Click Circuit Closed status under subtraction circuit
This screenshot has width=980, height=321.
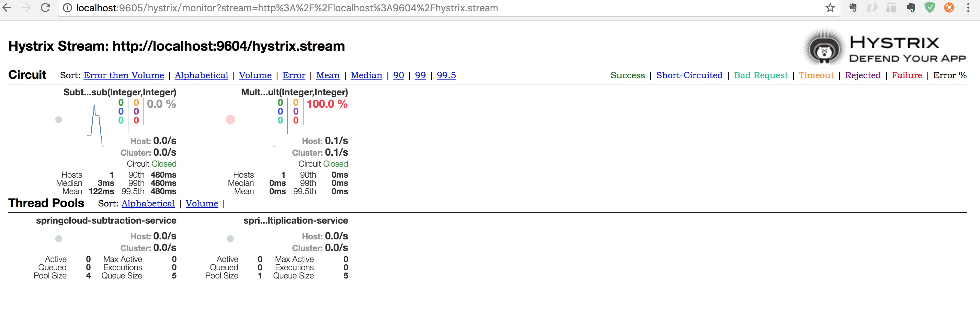pyautogui.click(x=151, y=164)
